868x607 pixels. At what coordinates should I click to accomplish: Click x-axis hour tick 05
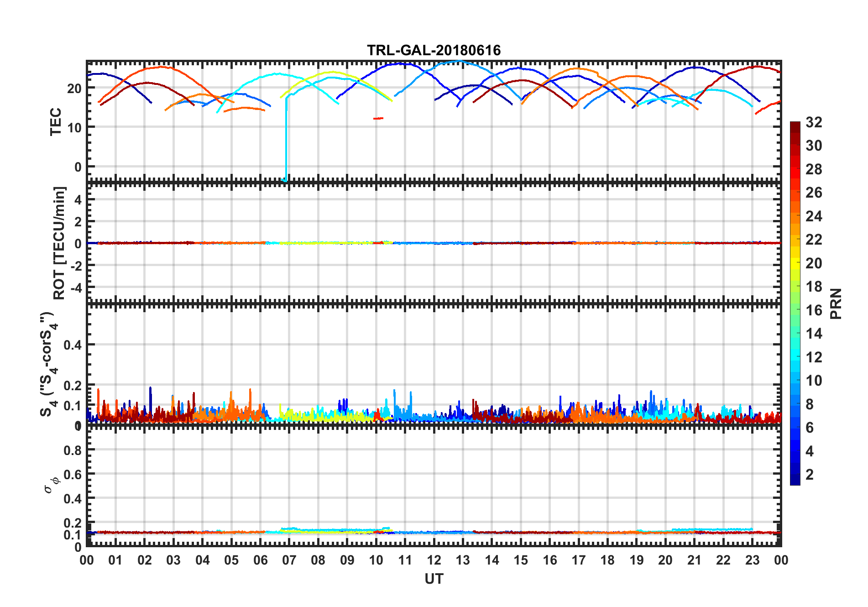click(231, 560)
